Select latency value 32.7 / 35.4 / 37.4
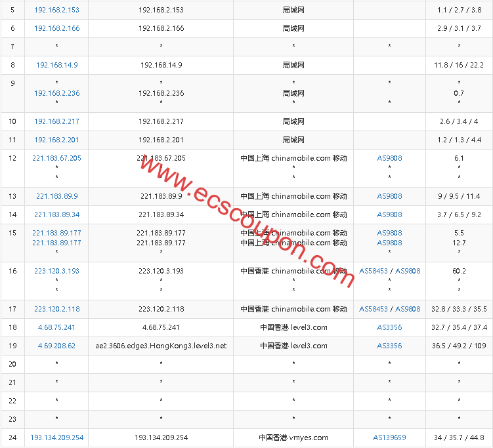 pos(459,327)
